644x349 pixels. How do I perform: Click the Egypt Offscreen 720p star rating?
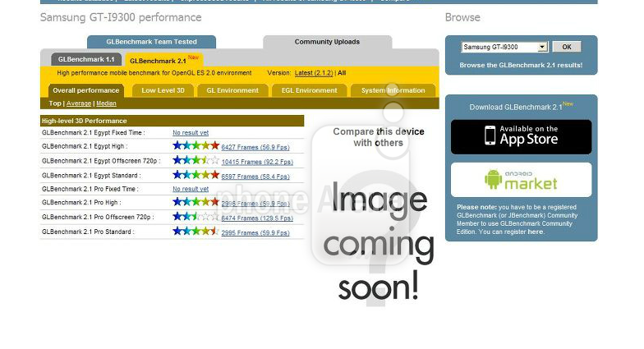(x=195, y=161)
